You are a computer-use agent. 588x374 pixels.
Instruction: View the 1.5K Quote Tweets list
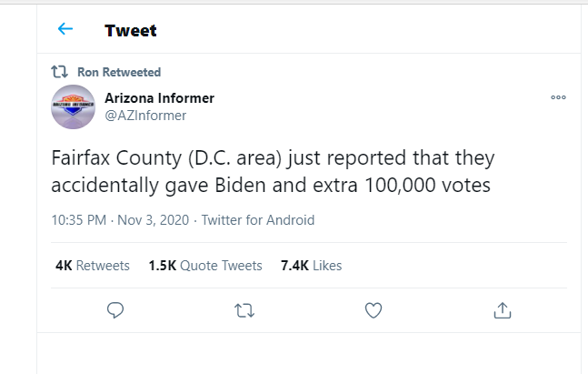point(205,266)
